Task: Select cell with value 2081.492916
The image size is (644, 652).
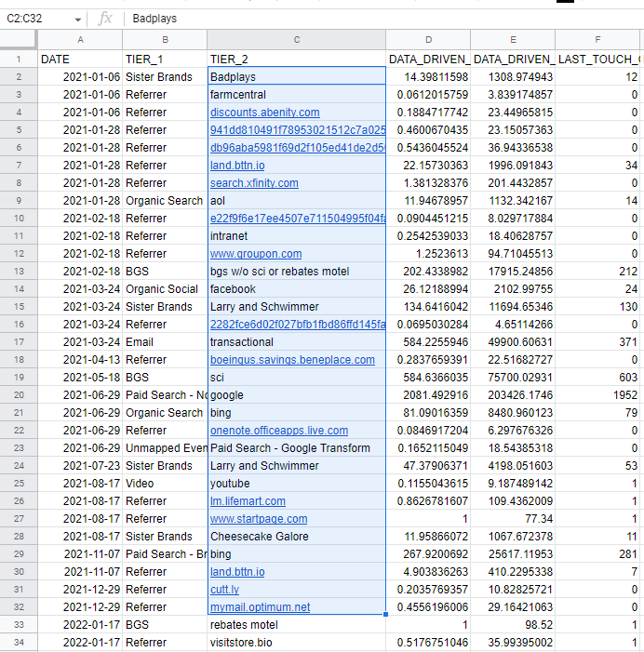Action: point(428,395)
